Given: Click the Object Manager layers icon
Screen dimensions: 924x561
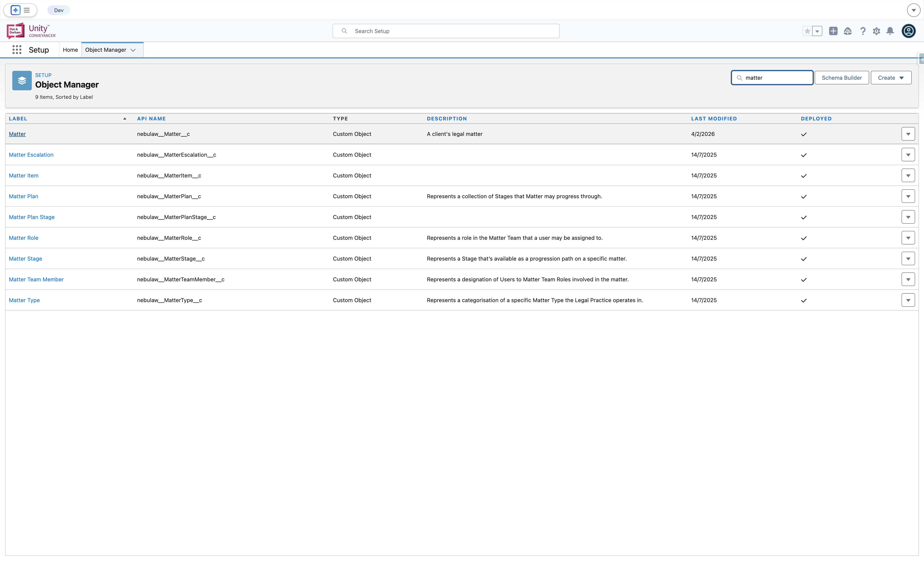Looking at the screenshot, I should point(22,80).
